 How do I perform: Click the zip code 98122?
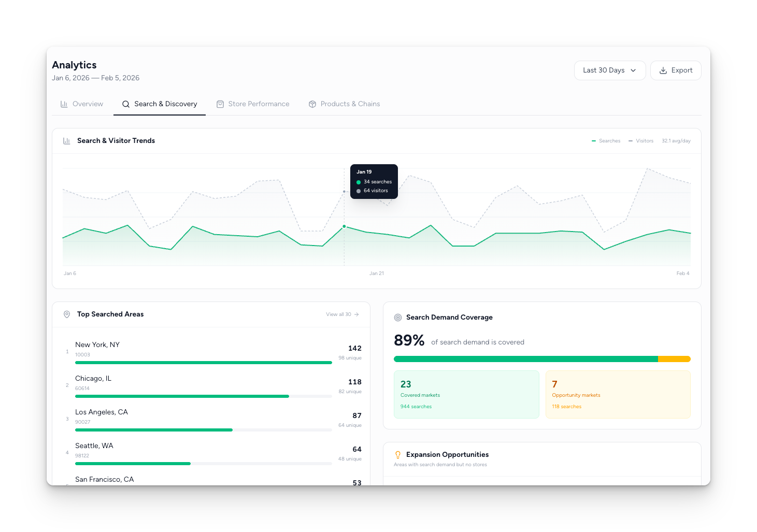pyautogui.click(x=82, y=456)
